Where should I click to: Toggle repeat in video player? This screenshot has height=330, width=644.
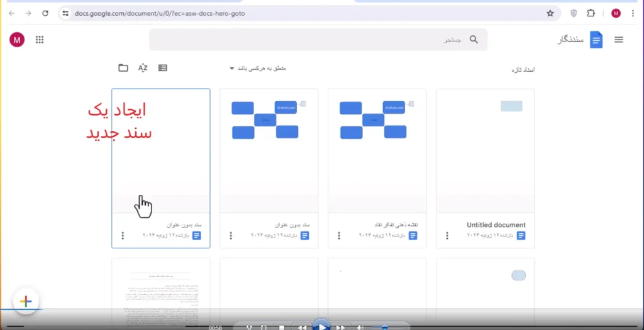pyautogui.click(x=264, y=327)
